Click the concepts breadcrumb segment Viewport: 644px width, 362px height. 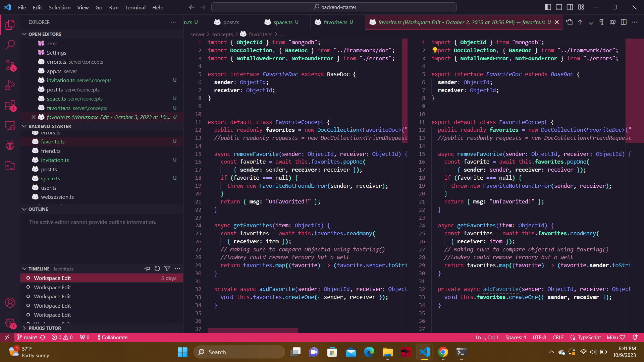point(222,34)
